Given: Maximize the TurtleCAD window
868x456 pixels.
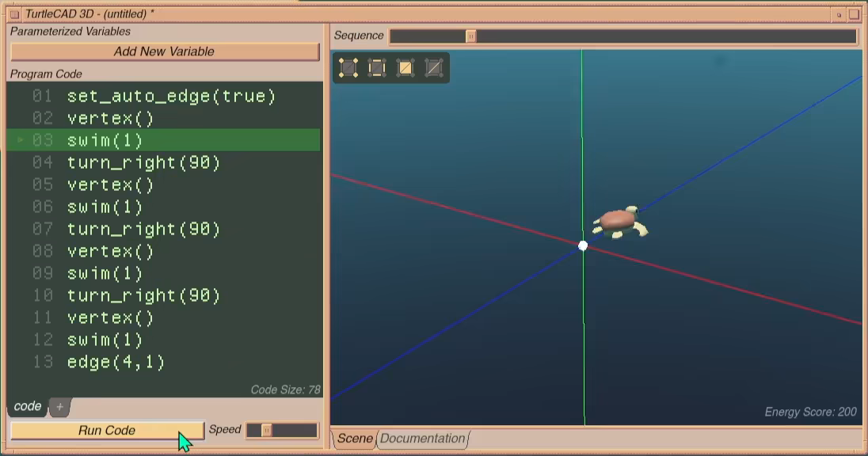Looking at the screenshot, I should [x=854, y=14].
